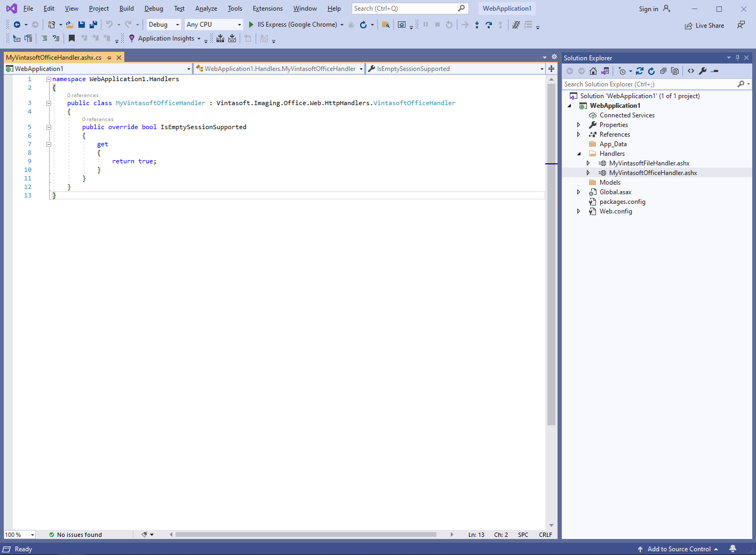
Task: Open the Build menu
Action: [126, 9]
